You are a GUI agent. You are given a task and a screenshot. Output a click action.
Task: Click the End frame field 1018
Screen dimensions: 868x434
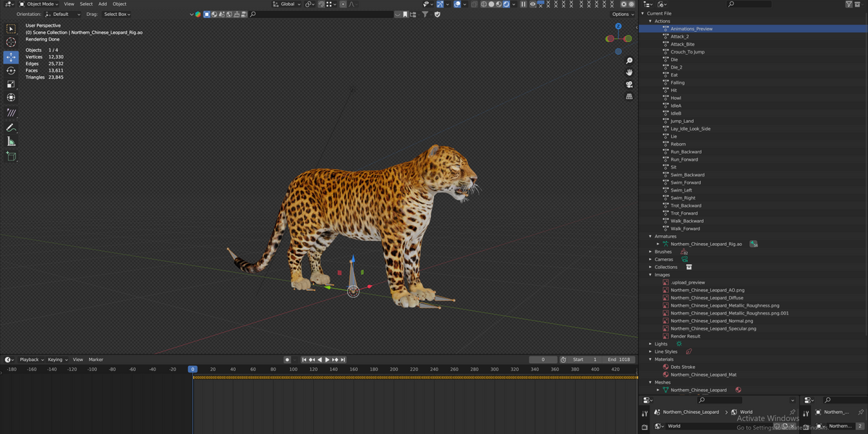pyautogui.click(x=619, y=359)
